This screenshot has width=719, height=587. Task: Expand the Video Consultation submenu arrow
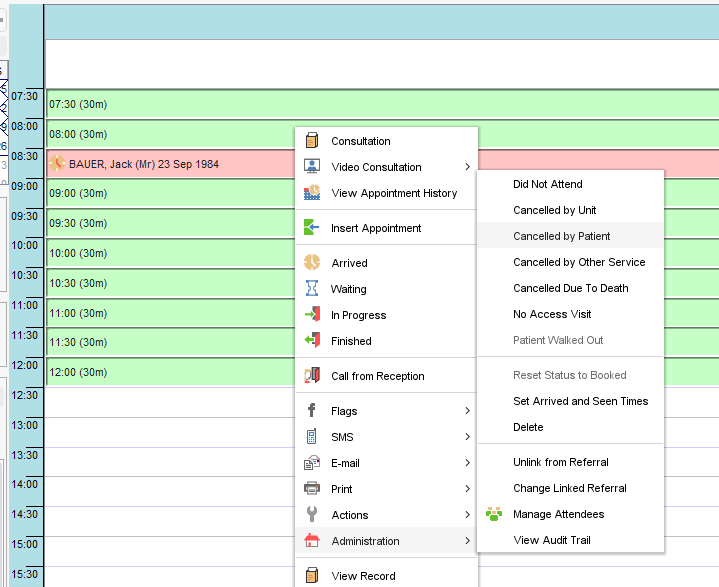pos(467,166)
